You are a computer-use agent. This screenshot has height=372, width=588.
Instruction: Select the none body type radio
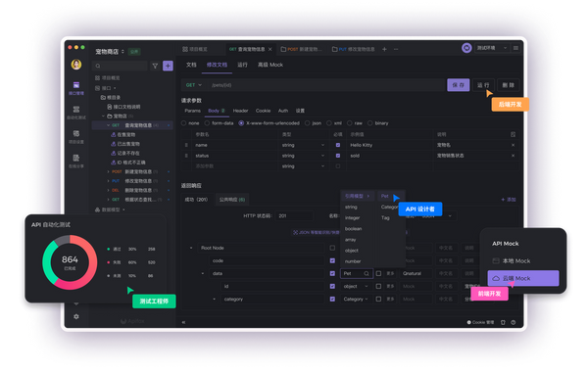[x=184, y=123]
